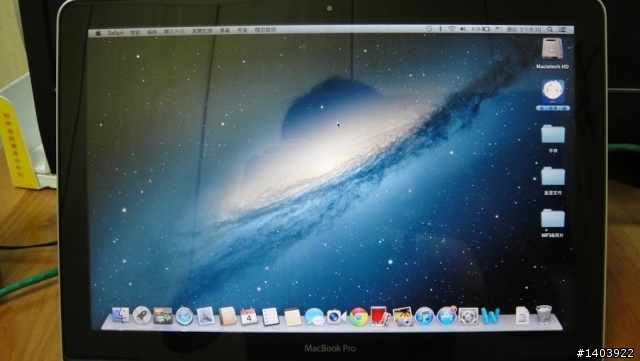The height and width of the screenshot is (361, 640).
Task: Open Notes yellow pad in Dock
Action: pos(292,317)
